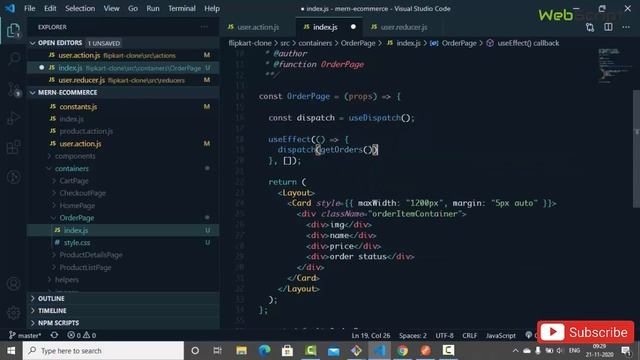Open the Source Control view icon
The width and height of the screenshot is (640, 360).
click(13, 89)
